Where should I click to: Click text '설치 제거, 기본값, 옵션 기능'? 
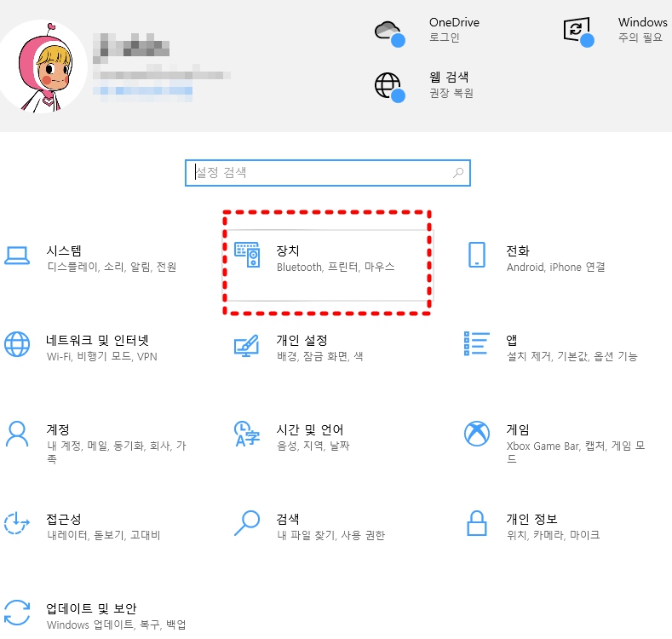572,356
